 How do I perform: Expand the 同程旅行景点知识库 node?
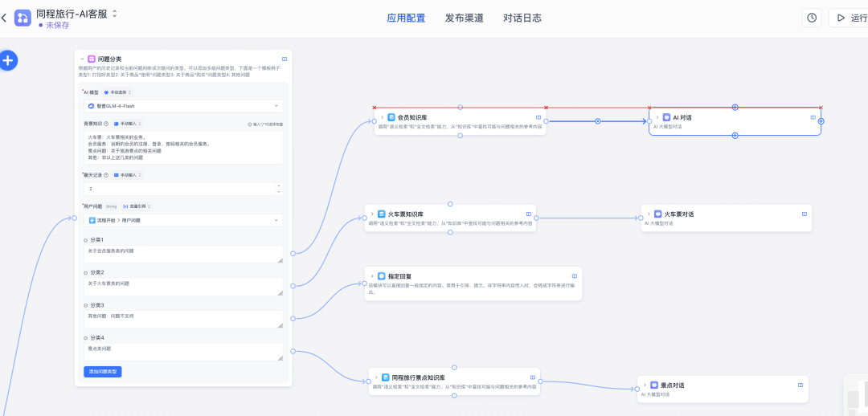tap(376, 377)
